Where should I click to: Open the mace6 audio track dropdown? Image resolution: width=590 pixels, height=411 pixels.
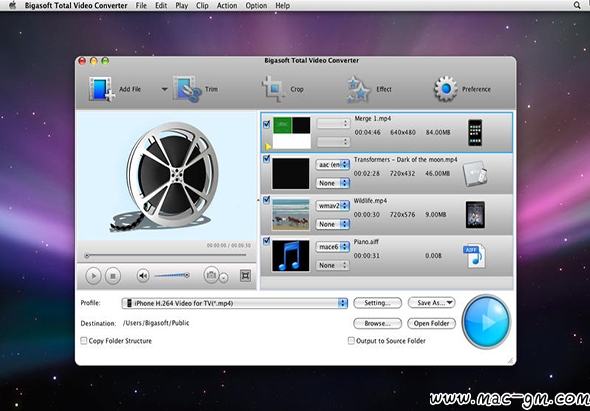coord(332,247)
